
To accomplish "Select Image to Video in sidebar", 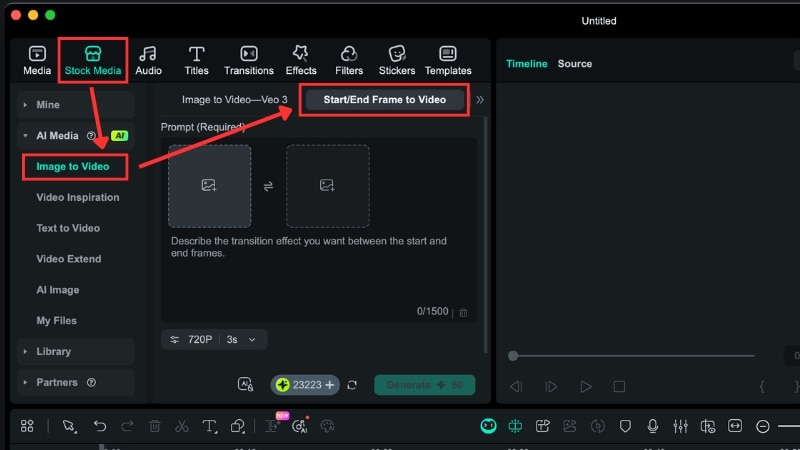I will coord(72,166).
